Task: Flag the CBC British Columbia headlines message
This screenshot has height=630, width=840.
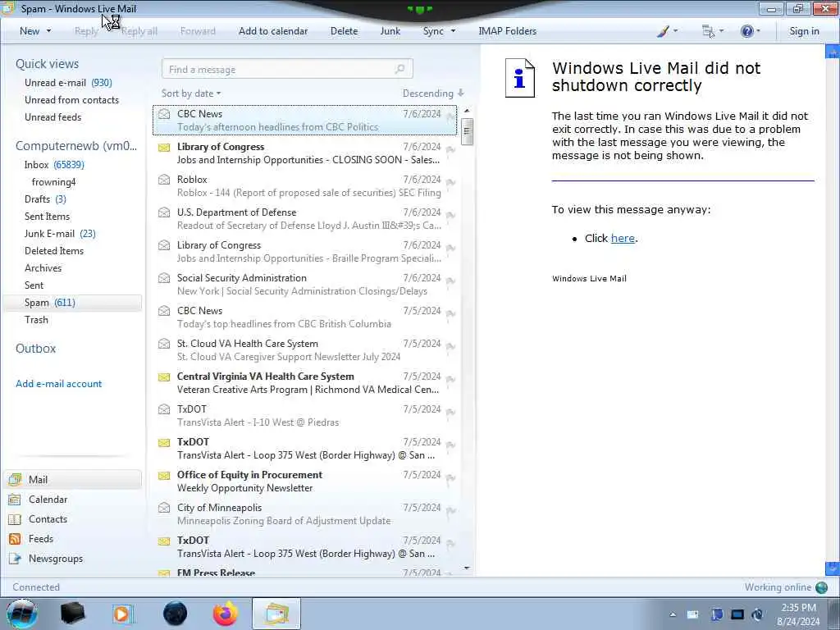Action: pos(450,314)
